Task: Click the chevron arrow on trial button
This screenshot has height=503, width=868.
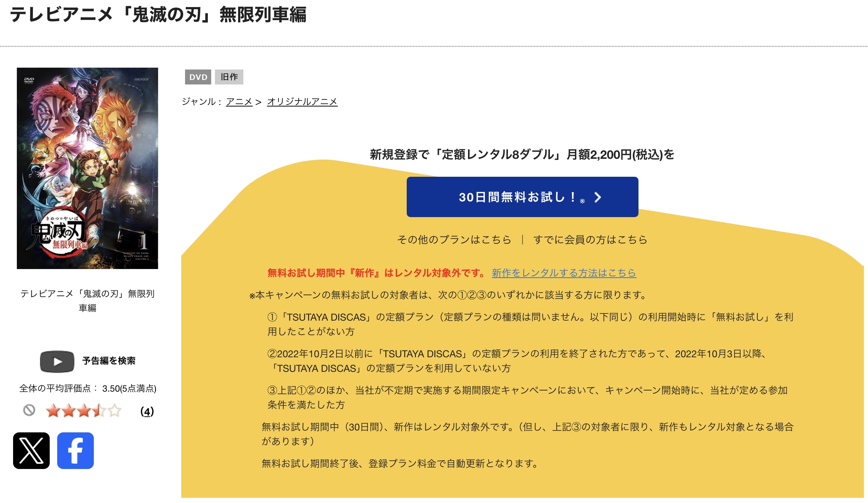Action: click(598, 197)
